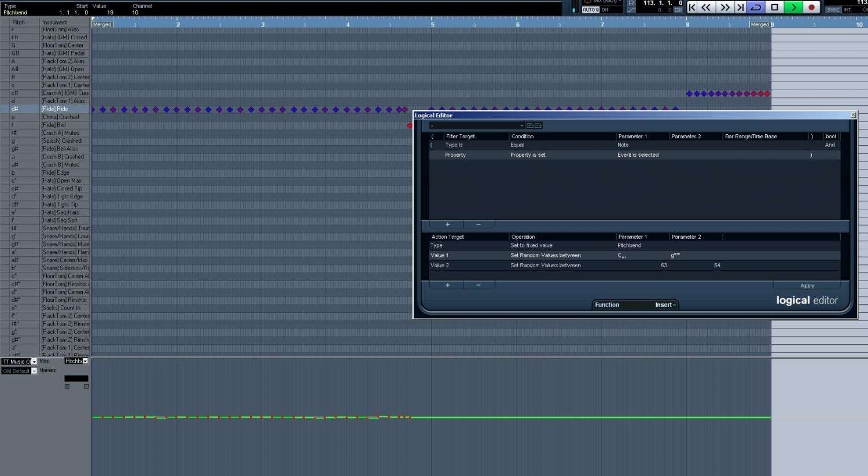Remove an action line with minus button
This screenshot has width=868, height=476.
(478, 285)
